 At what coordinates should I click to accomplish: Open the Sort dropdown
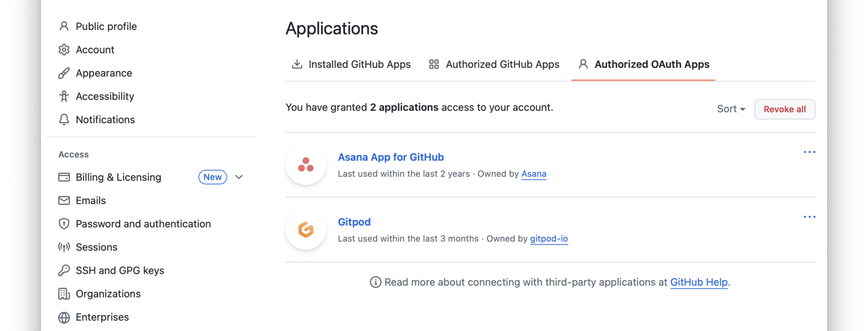731,109
